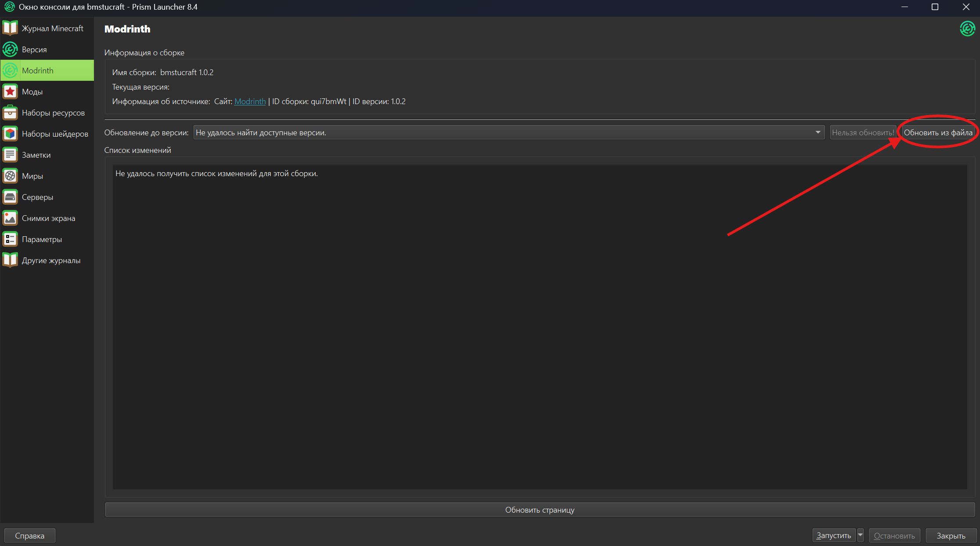
Task: Click the Моды red star icon
Action: point(10,91)
